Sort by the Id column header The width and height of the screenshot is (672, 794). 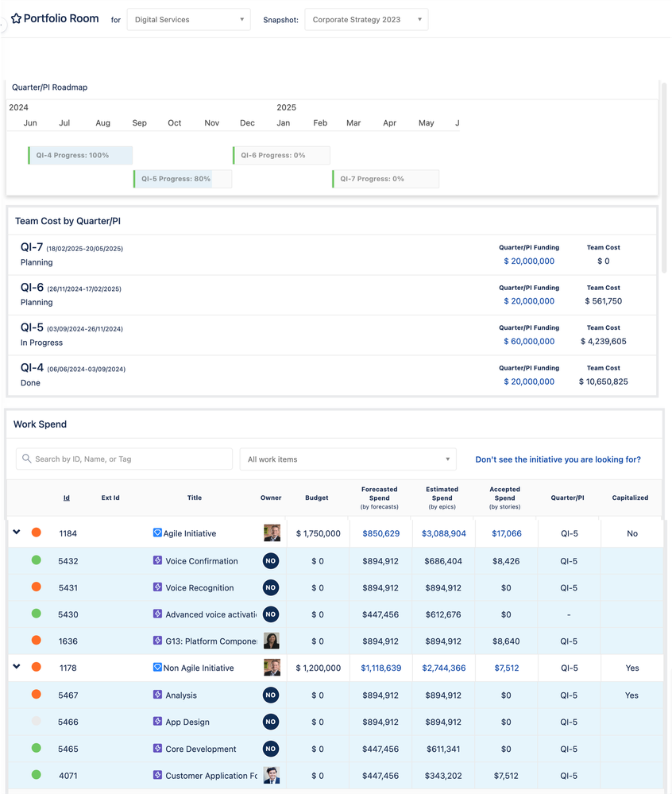[67, 498]
